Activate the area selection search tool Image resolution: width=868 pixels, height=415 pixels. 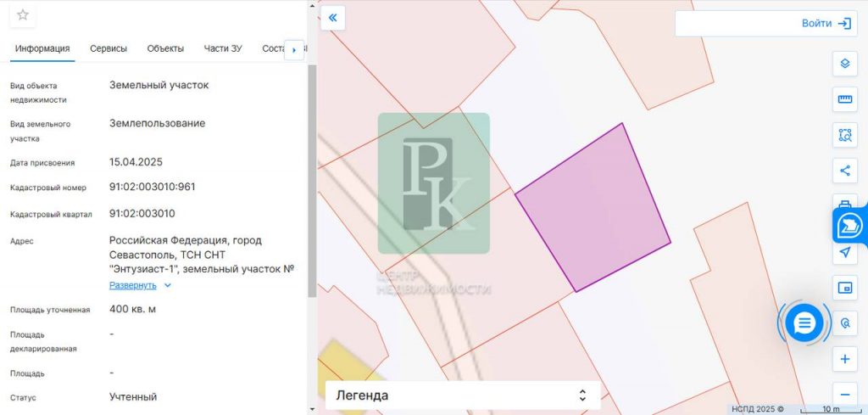click(845, 135)
